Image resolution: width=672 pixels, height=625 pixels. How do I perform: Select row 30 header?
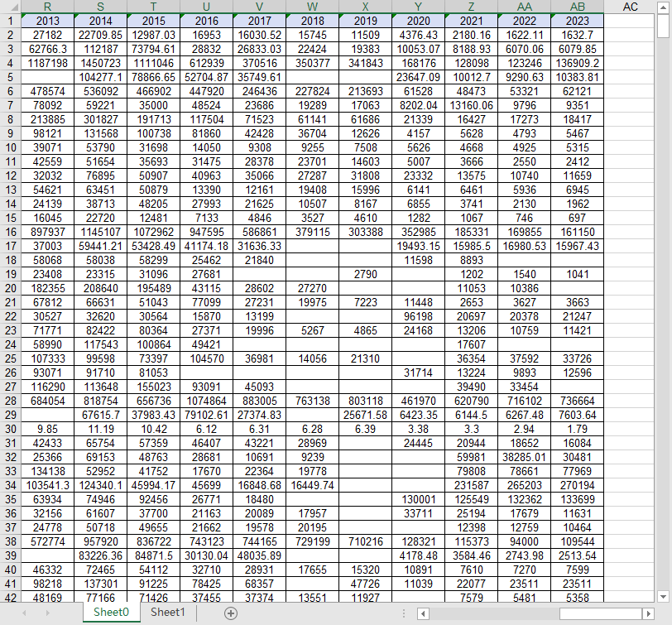[10, 429]
